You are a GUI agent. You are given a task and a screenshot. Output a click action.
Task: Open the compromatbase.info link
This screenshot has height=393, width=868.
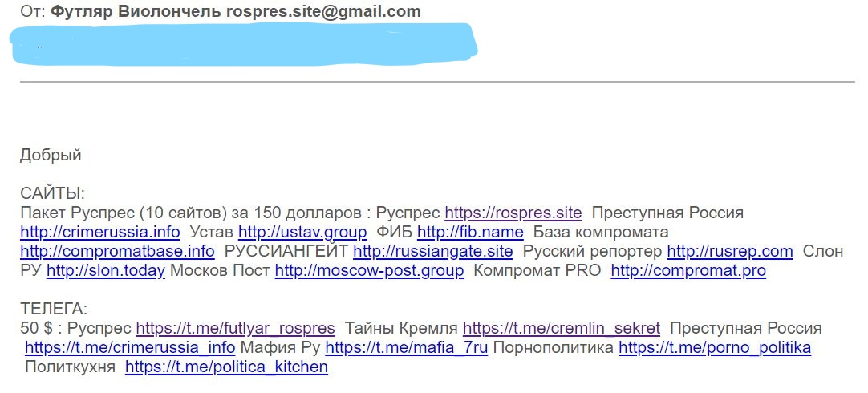tap(117, 251)
